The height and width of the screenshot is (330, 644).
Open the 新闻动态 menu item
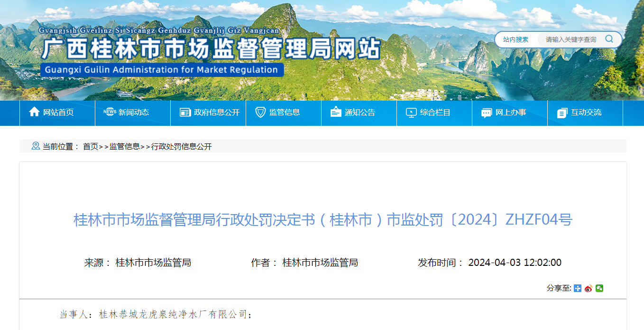[133, 113]
